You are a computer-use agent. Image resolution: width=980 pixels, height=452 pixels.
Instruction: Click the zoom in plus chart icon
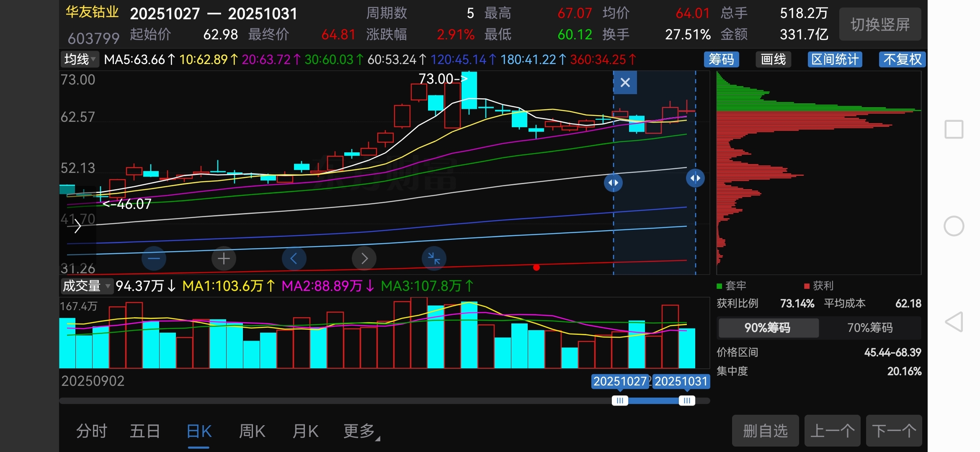(224, 259)
